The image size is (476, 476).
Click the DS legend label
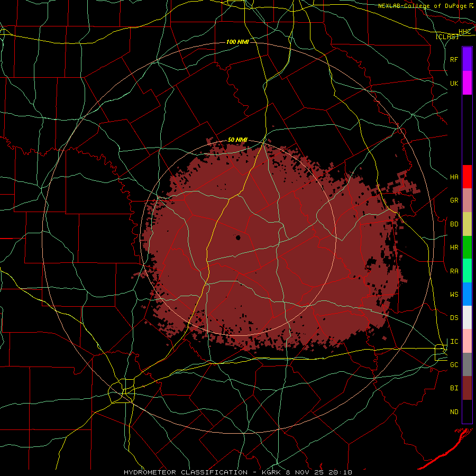tap(454, 318)
